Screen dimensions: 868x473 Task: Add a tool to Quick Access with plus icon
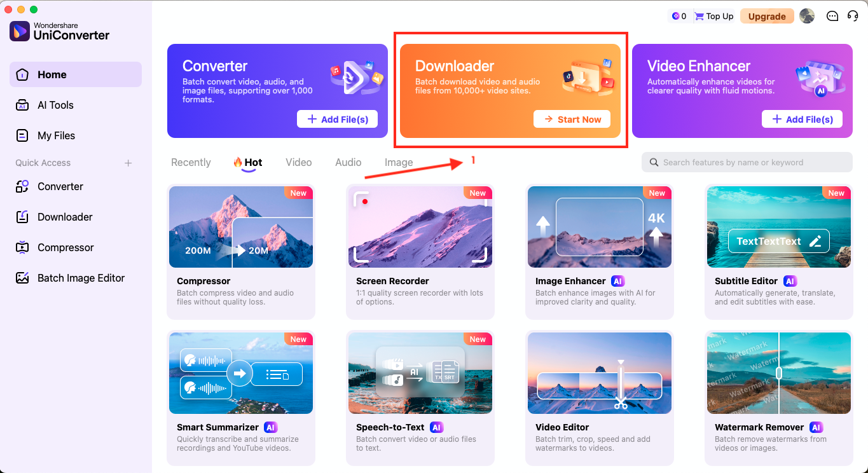click(128, 163)
